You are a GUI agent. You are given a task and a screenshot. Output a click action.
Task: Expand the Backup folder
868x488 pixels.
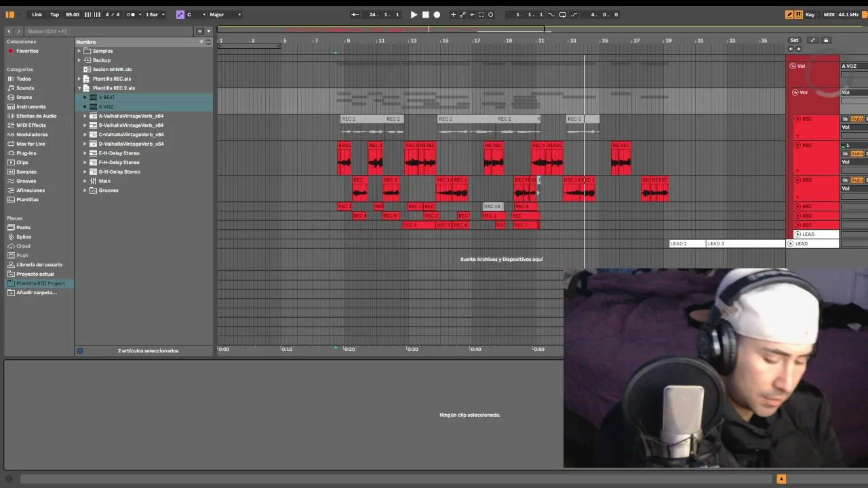tap(79, 60)
